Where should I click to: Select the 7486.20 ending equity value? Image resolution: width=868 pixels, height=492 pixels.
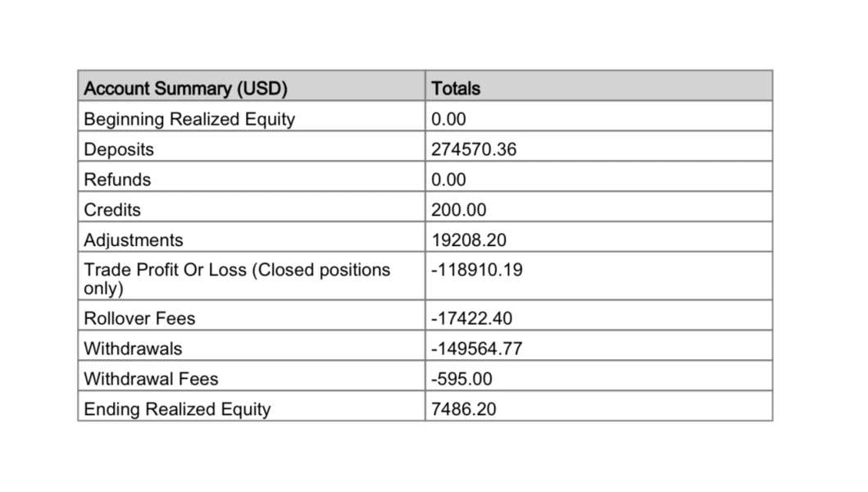coord(464,409)
